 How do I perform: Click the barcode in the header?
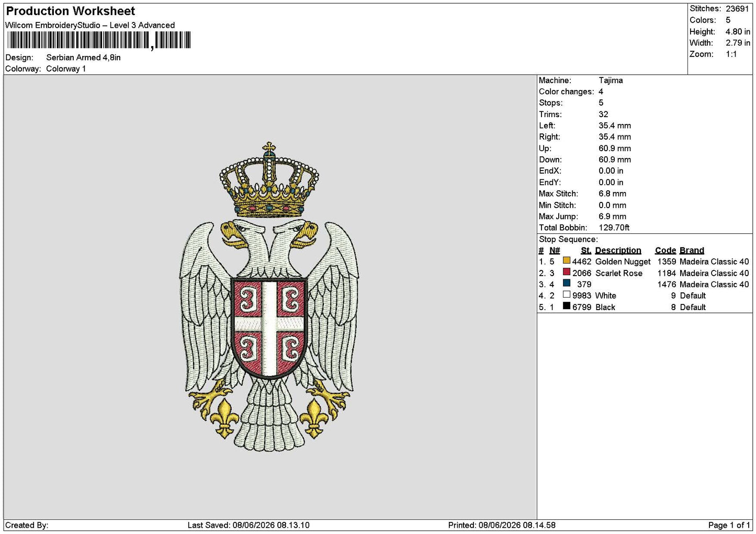point(99,41)
